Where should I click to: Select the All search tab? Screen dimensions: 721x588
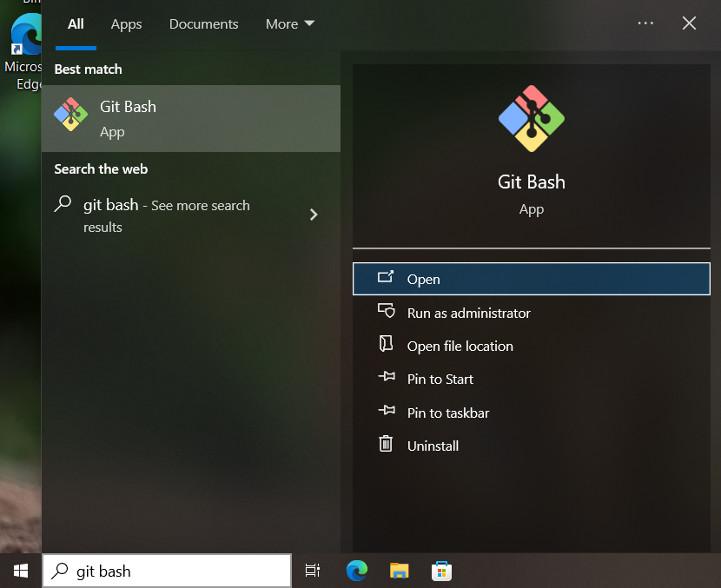(76, 24)
